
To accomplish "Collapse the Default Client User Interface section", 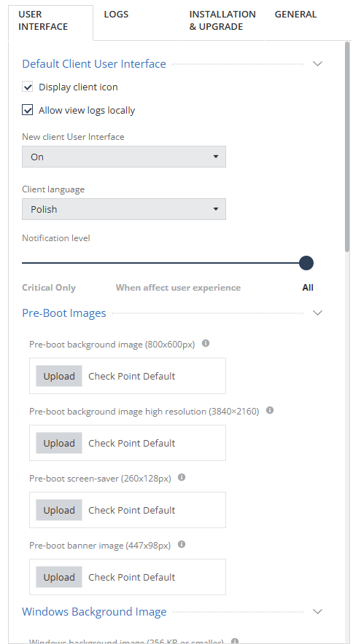I will pos(317,63).
